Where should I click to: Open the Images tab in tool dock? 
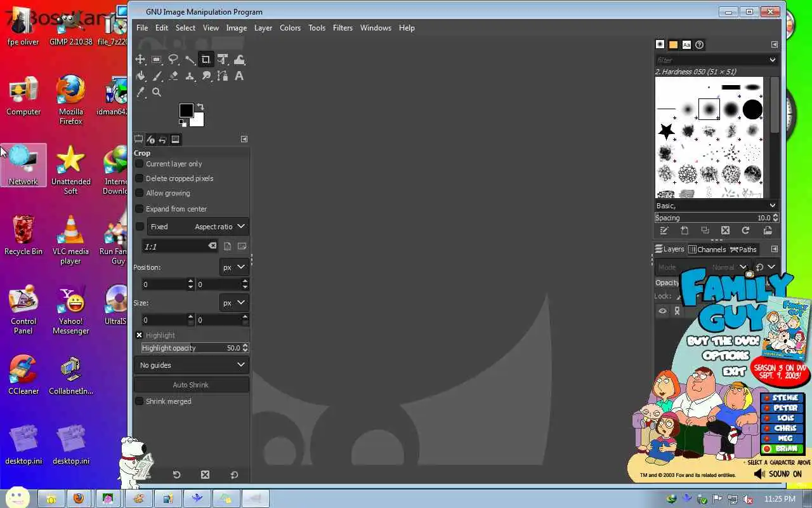click(176, 140)
